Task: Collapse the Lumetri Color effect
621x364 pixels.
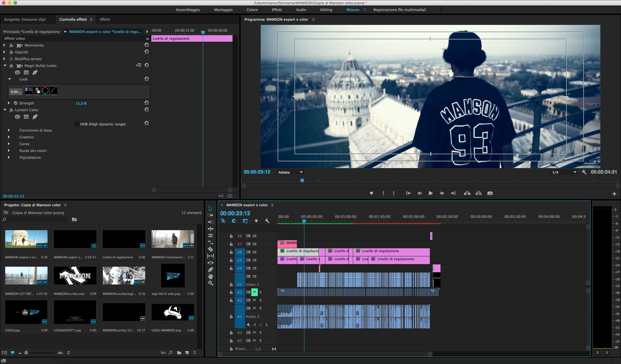Action: tap(5, 110)
